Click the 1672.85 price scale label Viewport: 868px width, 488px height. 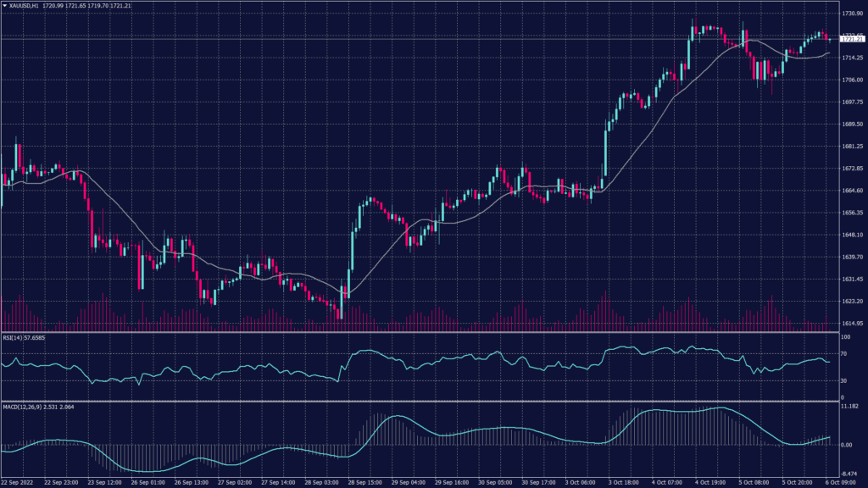point(850,169)
